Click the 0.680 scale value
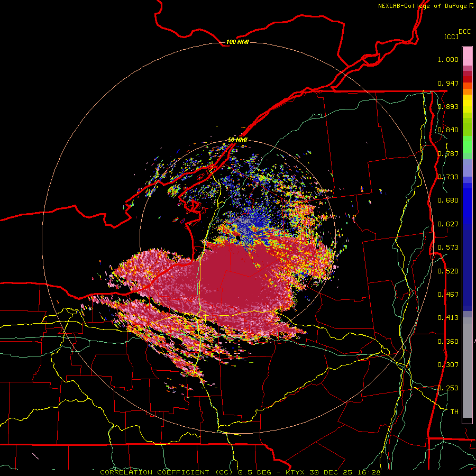 [x=448, y=200]
